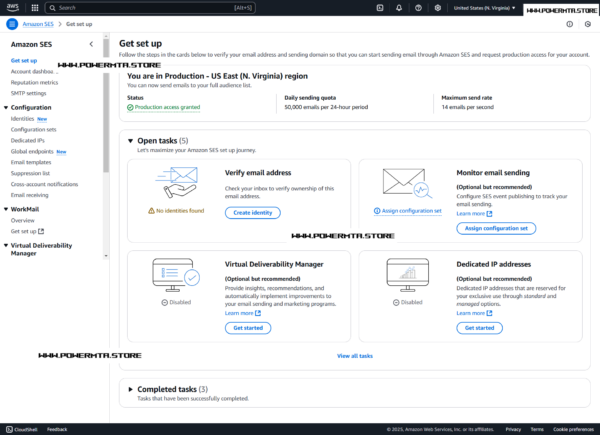Click the search magnifier icon
The width and height of the screenshot is (600, 435).
pos(52,8)
